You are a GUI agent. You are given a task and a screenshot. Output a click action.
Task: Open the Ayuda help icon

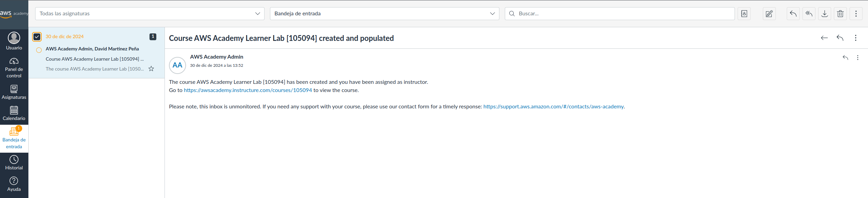[x=14, y=184]
